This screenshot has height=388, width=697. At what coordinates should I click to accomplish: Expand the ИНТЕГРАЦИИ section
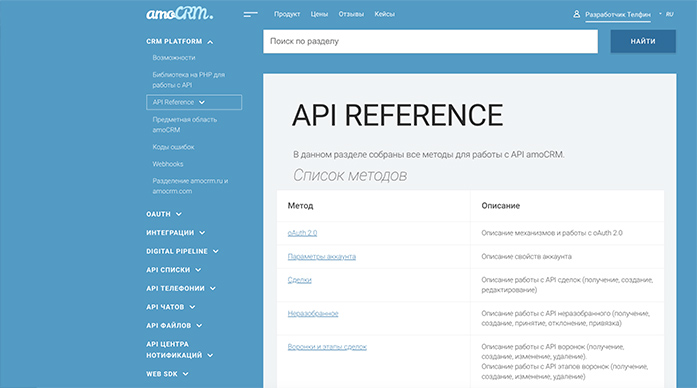[176, 233]
